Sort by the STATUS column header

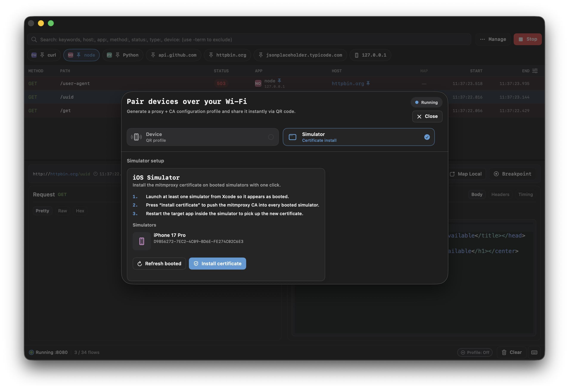(x=221, y=71)
